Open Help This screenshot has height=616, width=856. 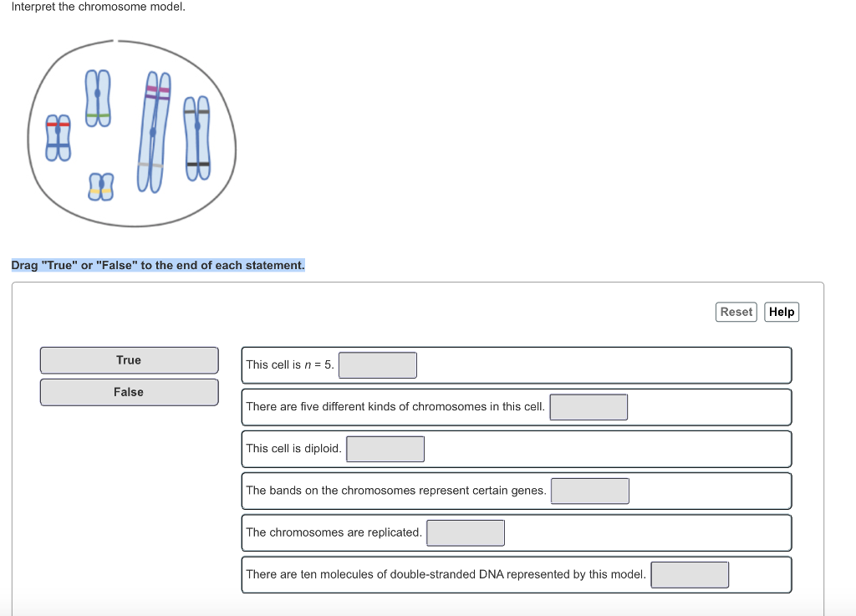[x=781, y=311]
